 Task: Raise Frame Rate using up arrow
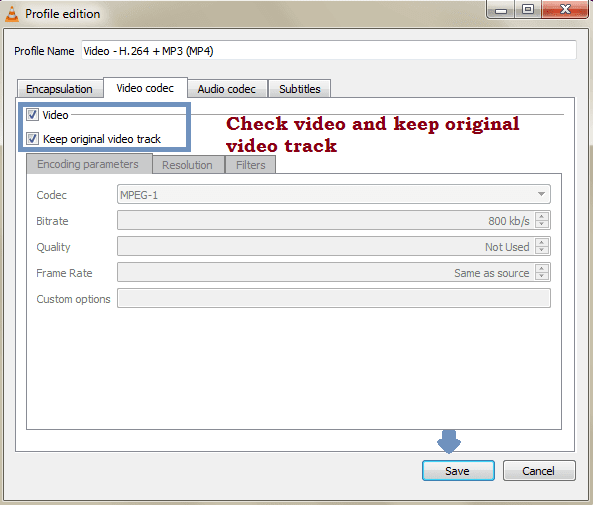click(x=542, y=269)
